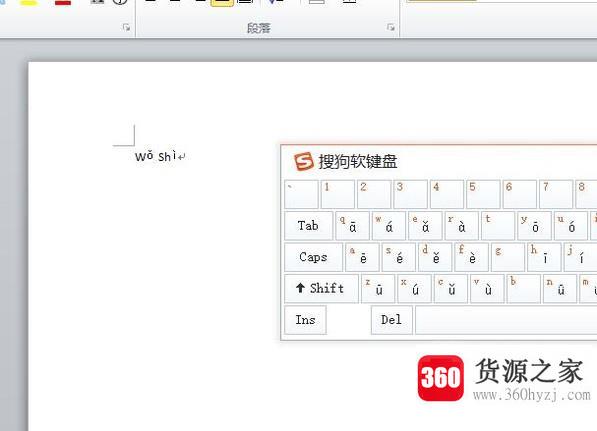This screenshot has height=431, width=597.
Task: Click the 4 key on the soft keyboard
Action: (x=447, y=194)
